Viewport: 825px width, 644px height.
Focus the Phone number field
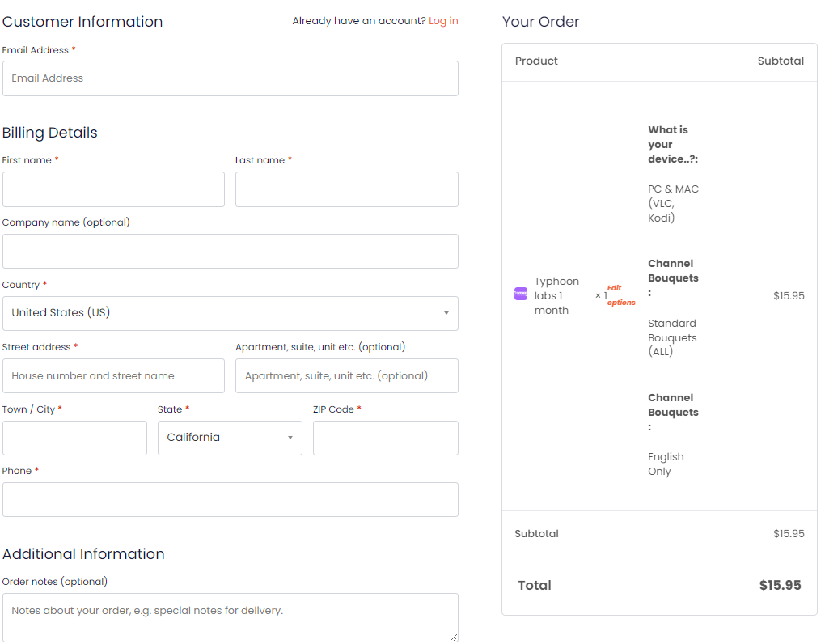click(230, 500)
